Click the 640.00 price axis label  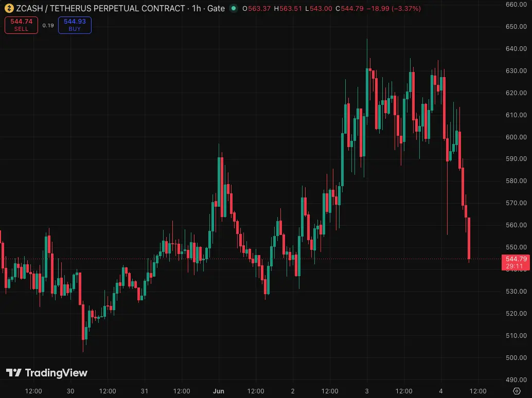(516, 48)
